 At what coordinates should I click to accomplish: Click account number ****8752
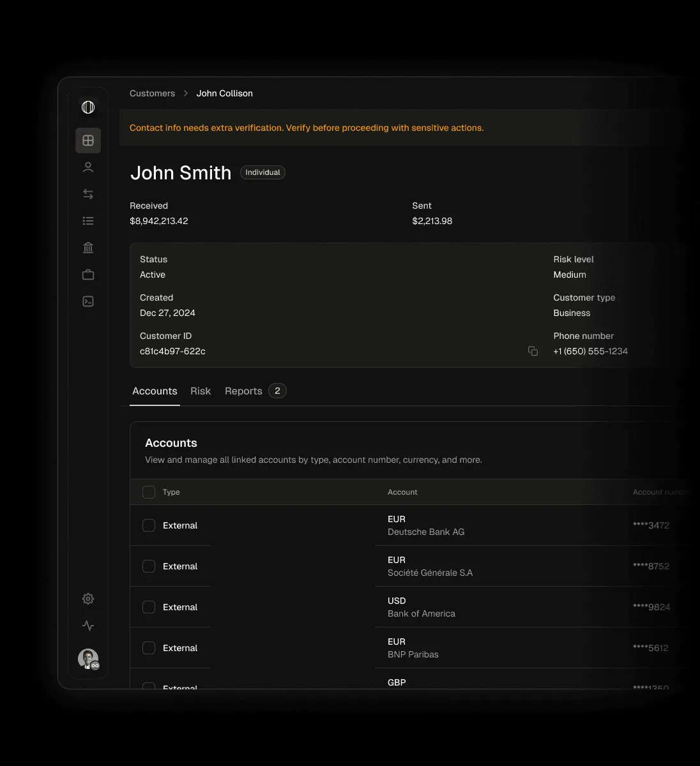pos(651,566)
